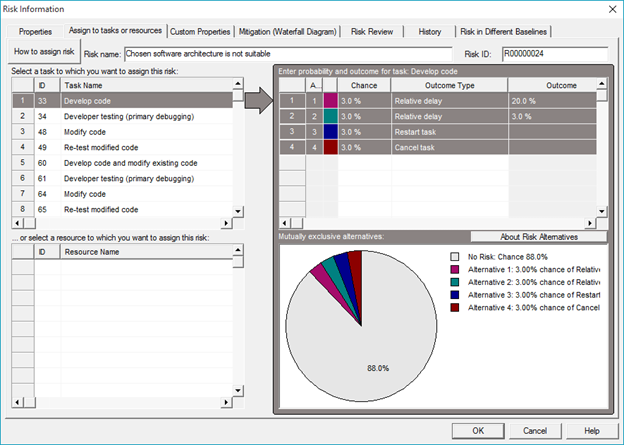
Task: Click the task list scroll up arrow
Action: 238,83
